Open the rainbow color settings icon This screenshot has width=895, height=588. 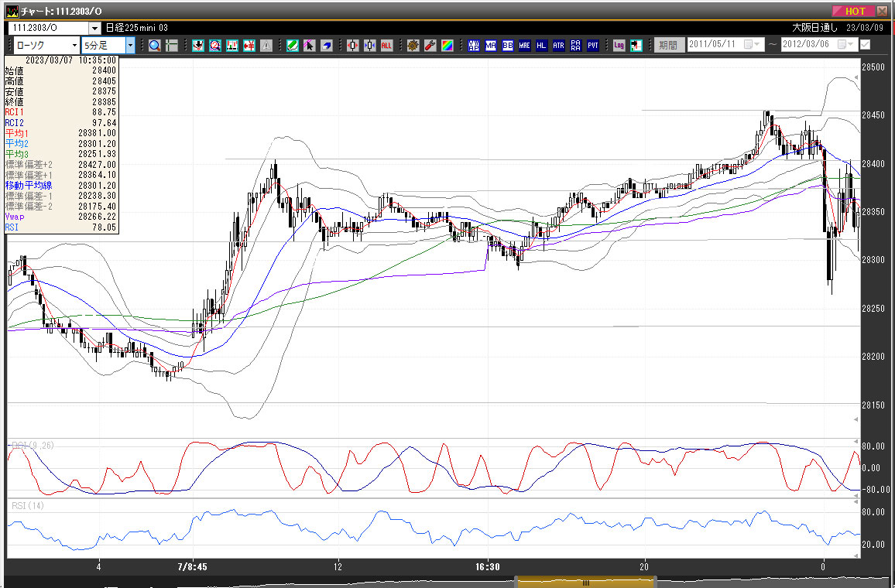[447, 46]
